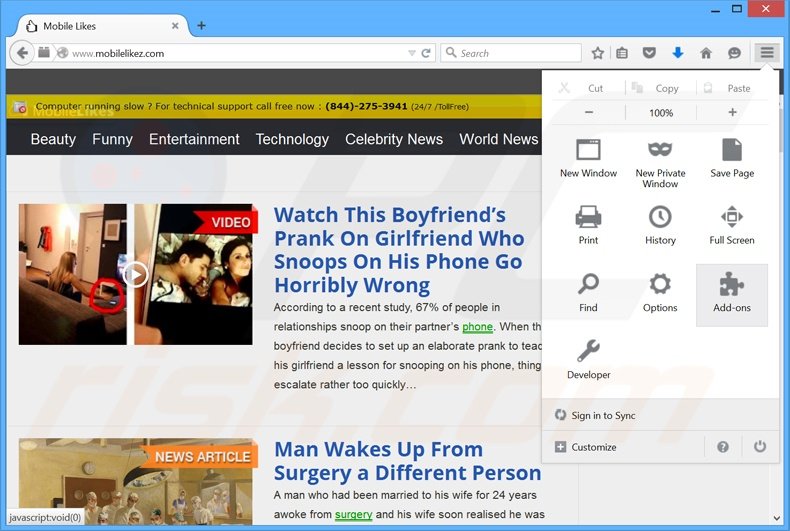Click the www.mobilelikez.com address field
The height and width of the screenshot is (531, 790).
[237, 53]
